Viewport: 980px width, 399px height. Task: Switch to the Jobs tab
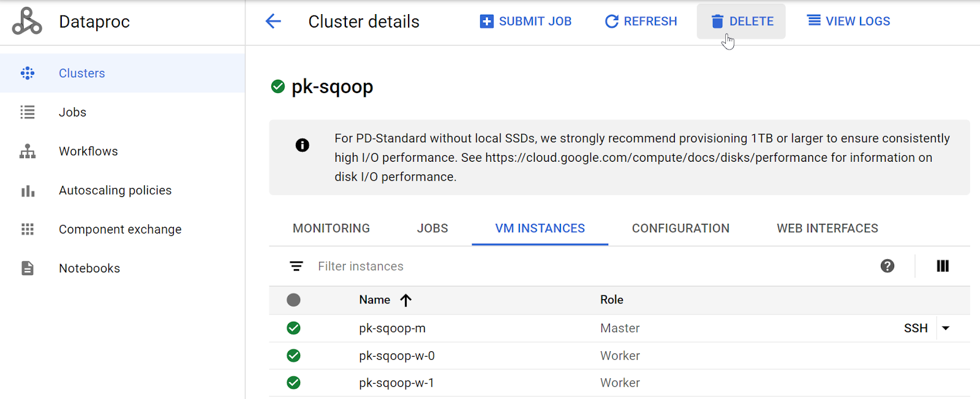coord(433,229)
